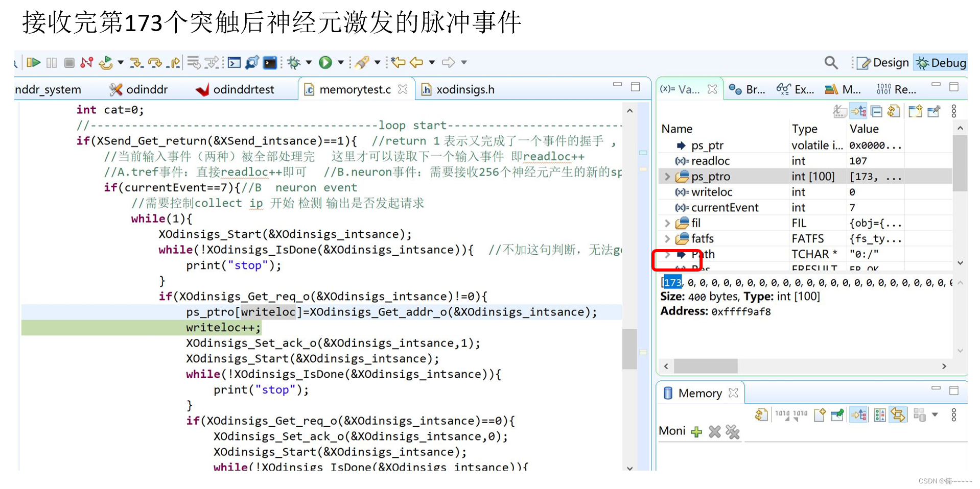Select the readloc variable row
Image resolution: width=980 pixels, height=489 pixels.
805,161
